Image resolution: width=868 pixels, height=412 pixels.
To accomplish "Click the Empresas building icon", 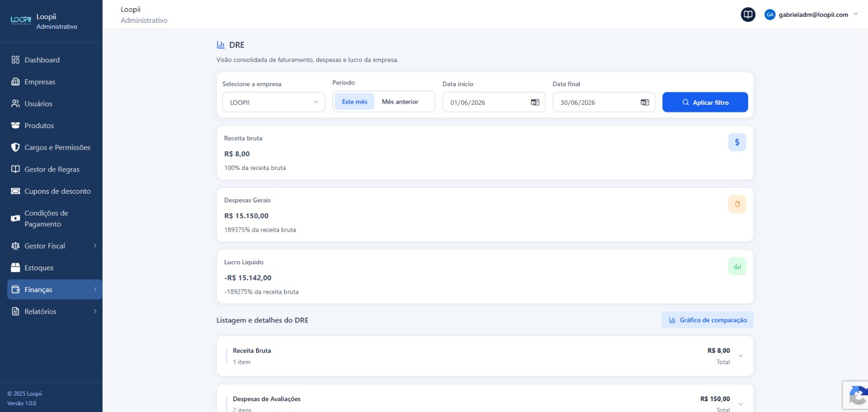I will coord(15,81).
